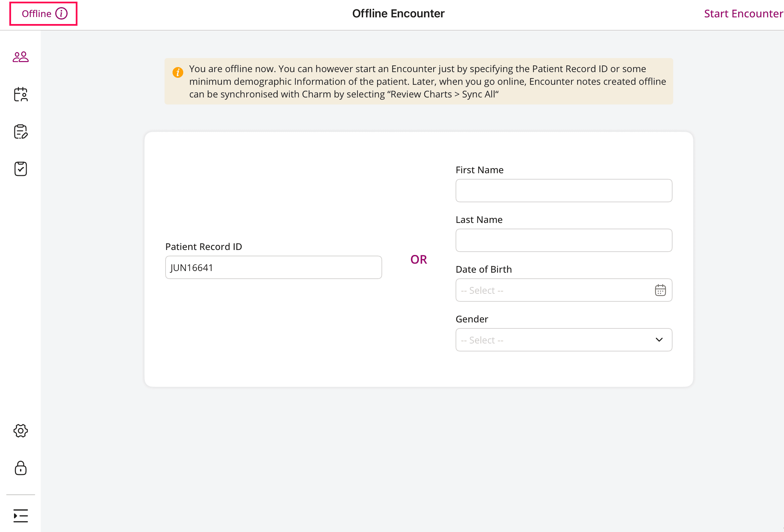The width and height of the screenshot is (784, 532).
Task: Open the Gender select field
Action: coord(553,340)
